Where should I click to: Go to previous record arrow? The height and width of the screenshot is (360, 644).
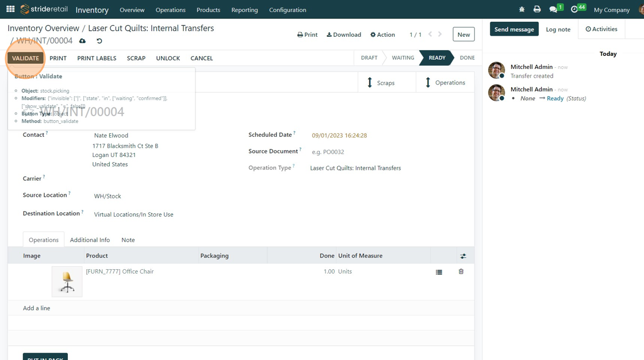coord(430,34)
